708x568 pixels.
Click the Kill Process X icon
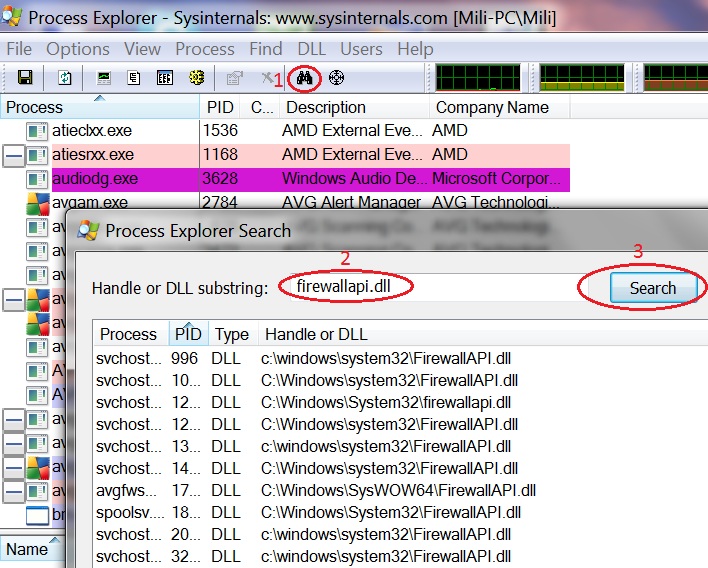click(267, 78)
